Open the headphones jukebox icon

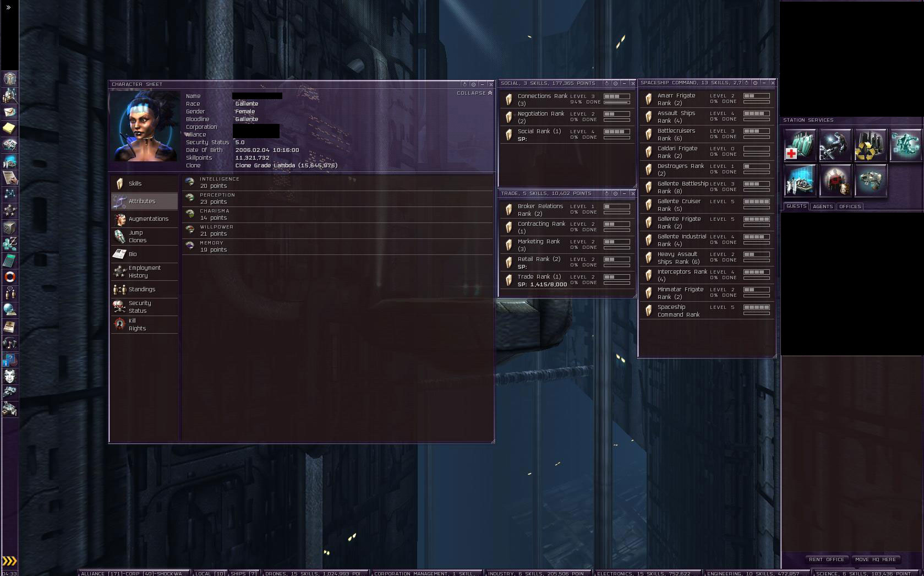[x=10, y=343]
